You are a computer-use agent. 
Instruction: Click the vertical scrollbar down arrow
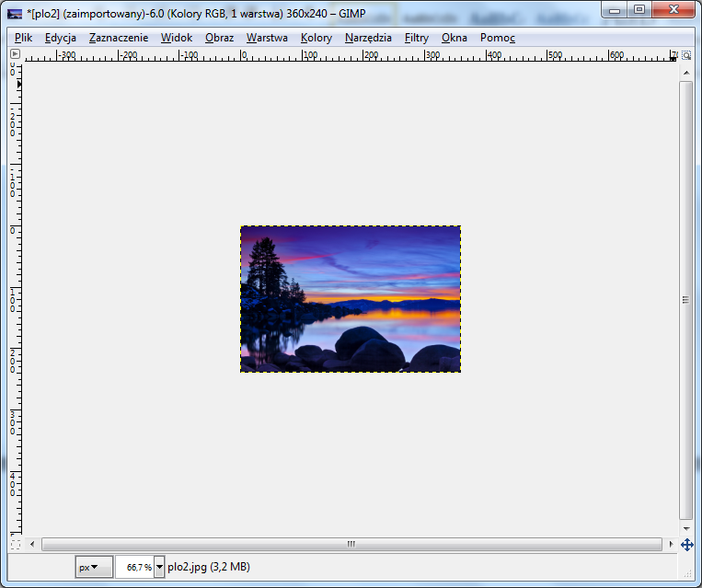[x=686, y=529]
